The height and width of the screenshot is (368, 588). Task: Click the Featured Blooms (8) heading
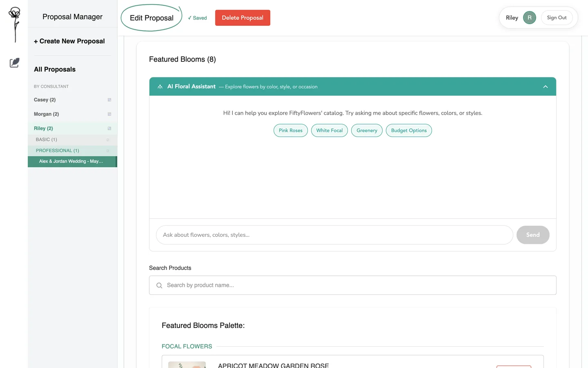(183, 59)
